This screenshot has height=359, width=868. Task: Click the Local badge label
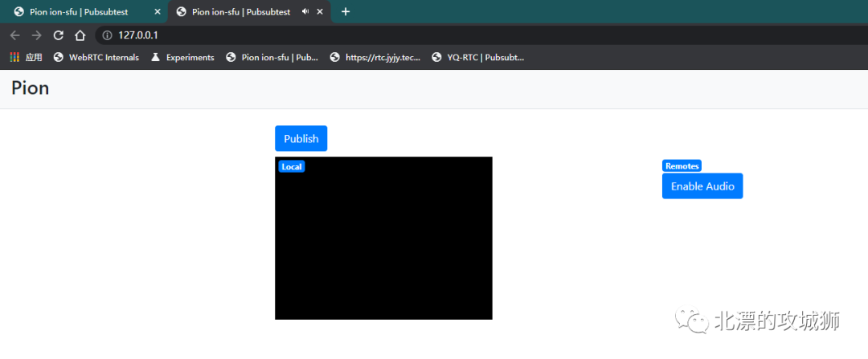[x=292, y=166]
